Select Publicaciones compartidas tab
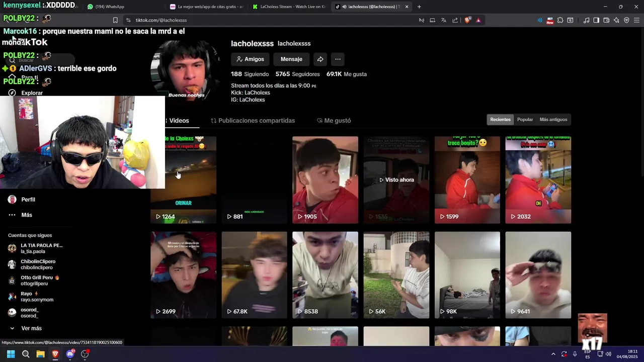 pos(253,121)
